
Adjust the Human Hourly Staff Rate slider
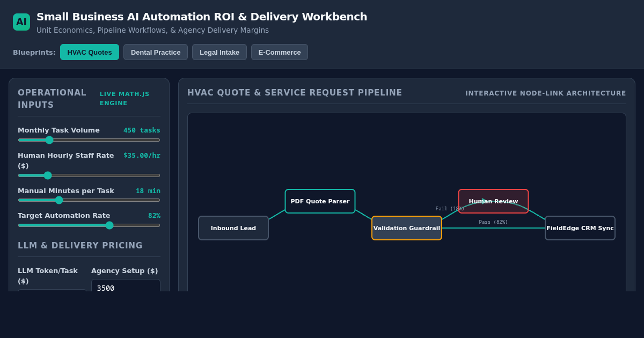pos(89,175)
